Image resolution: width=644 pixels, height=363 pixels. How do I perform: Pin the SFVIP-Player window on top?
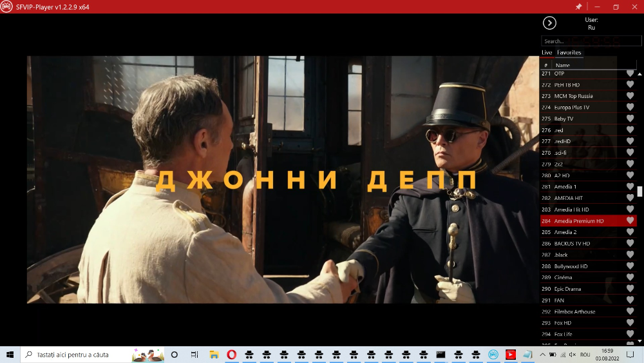(x=578, y=6)
